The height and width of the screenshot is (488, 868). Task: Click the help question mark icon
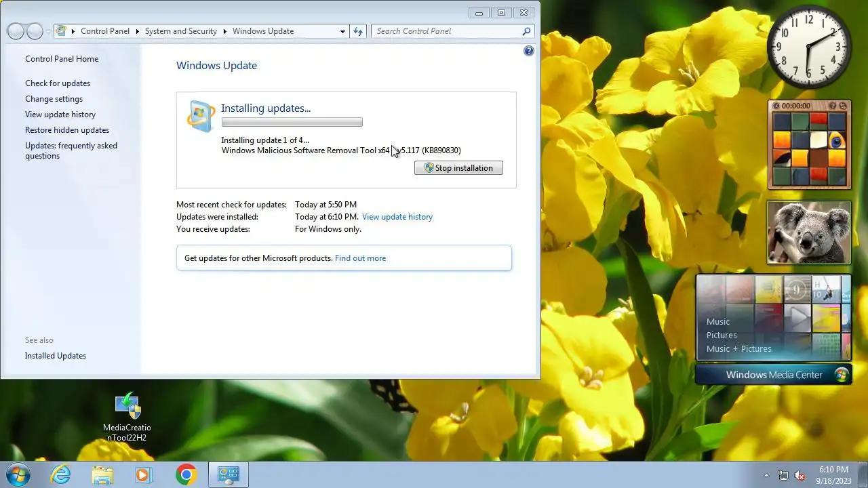pyautogui.click(x=529, y=51)
